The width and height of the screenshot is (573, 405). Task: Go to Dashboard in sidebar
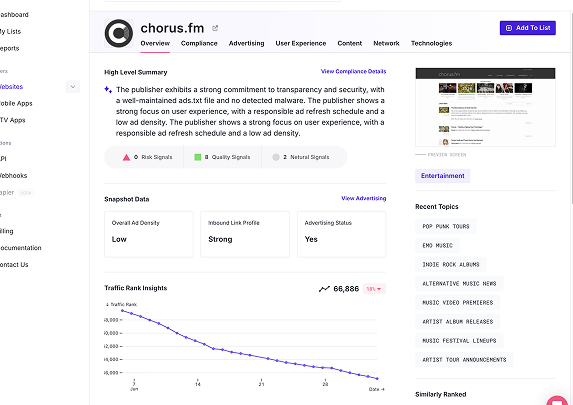(x=14, y=15)
